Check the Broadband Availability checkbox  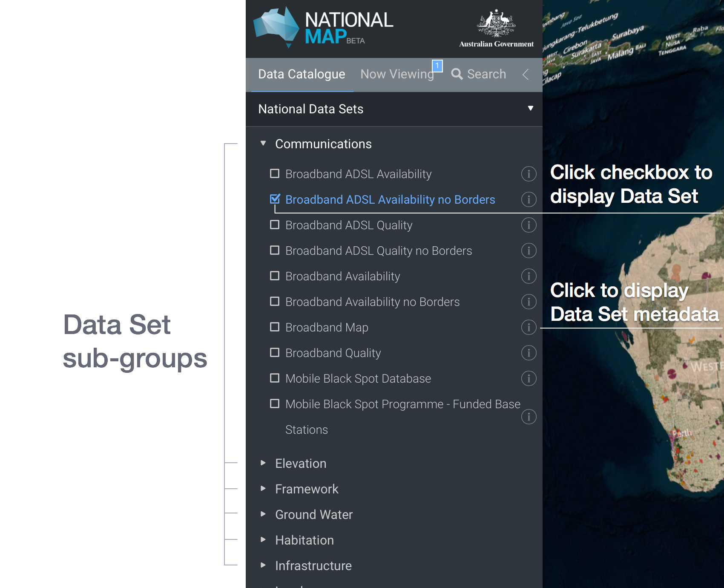275,276
